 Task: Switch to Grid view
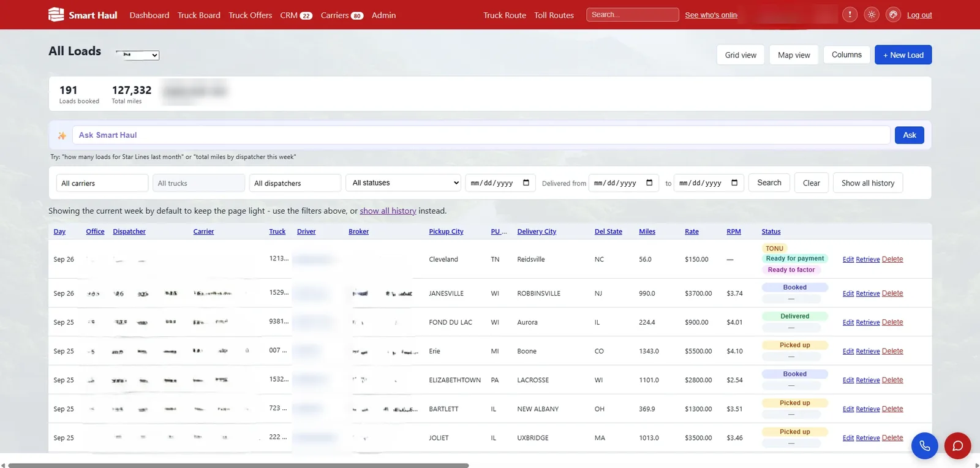click(741, 55)
